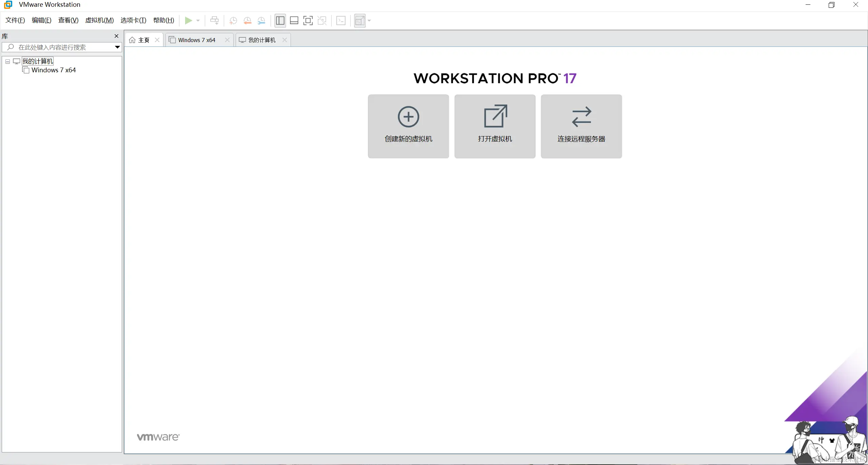The image size is (868, 465).
Task: Select Windows 7 x64 in library tree
Action: [53, 70]
